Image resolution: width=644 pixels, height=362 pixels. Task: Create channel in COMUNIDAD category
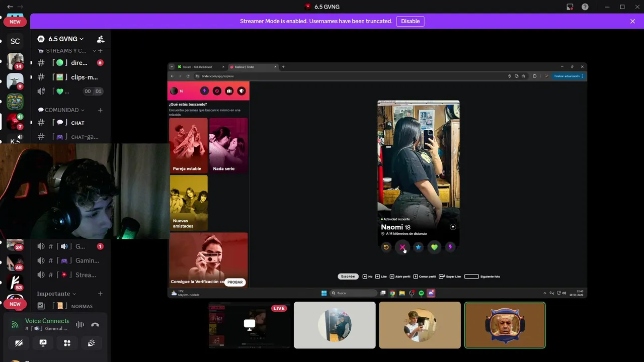(100, 110)
